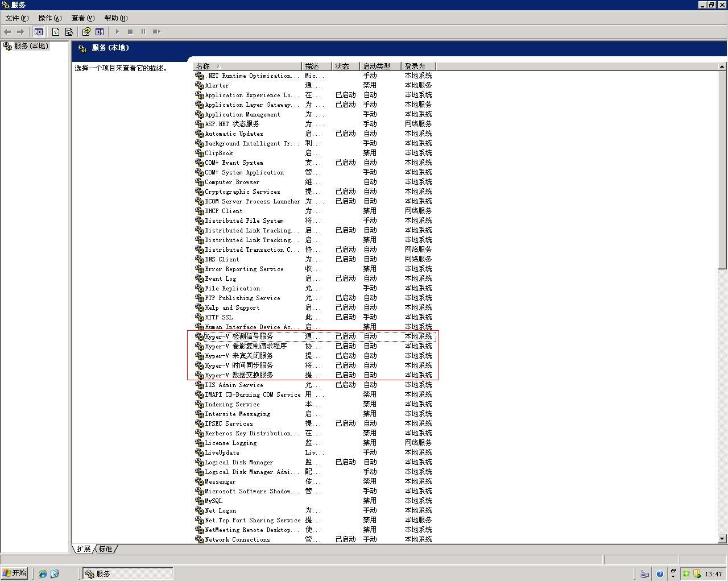The height and width of the screenshot is (582, 728).
Task: Switch to the 标准 tab
Action: coord(106,549)
